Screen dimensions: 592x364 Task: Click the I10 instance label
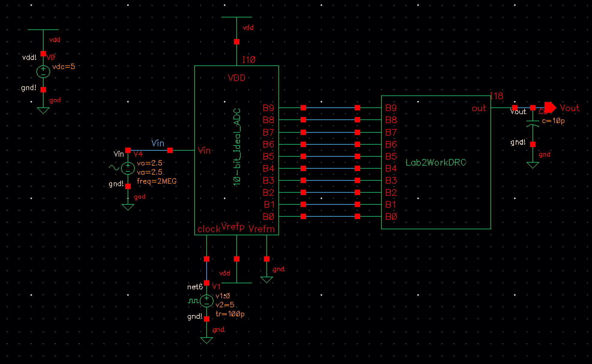tap(249, 60)
